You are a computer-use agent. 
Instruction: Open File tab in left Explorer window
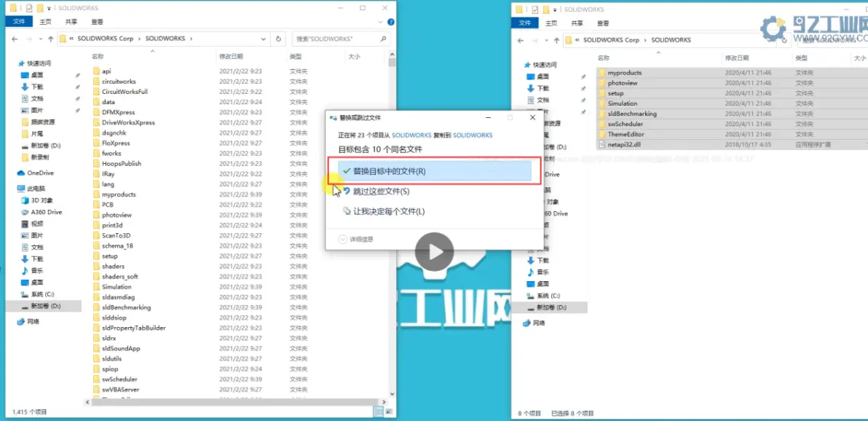(x=19, y=22)
